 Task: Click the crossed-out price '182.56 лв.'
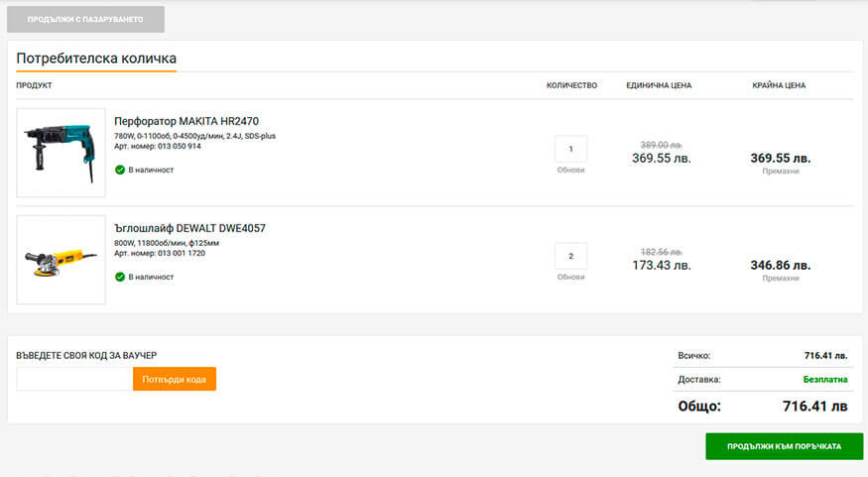[661, 252]
